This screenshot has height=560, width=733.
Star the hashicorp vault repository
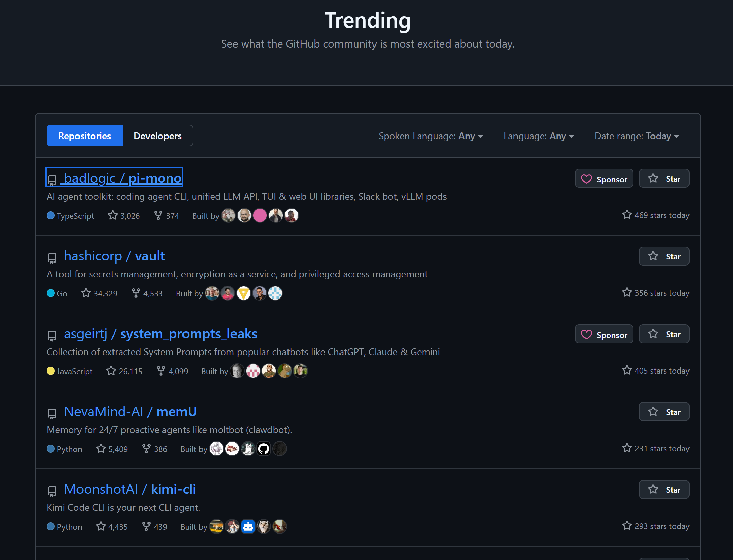click(664, 256)
